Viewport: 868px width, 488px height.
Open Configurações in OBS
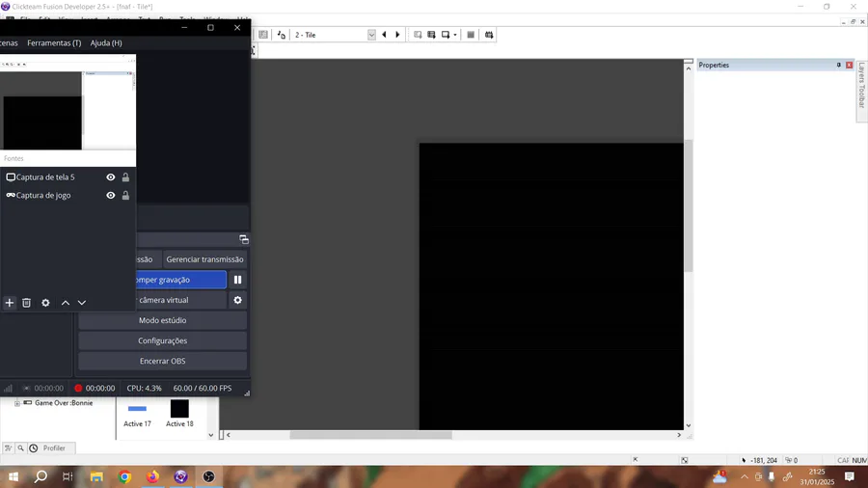[x=163, y=340]
